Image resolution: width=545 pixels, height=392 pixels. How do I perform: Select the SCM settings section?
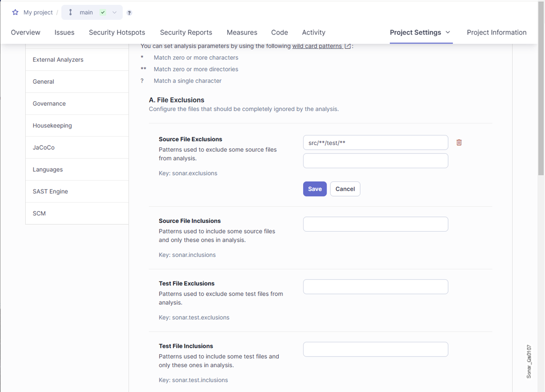click(39, 213)
